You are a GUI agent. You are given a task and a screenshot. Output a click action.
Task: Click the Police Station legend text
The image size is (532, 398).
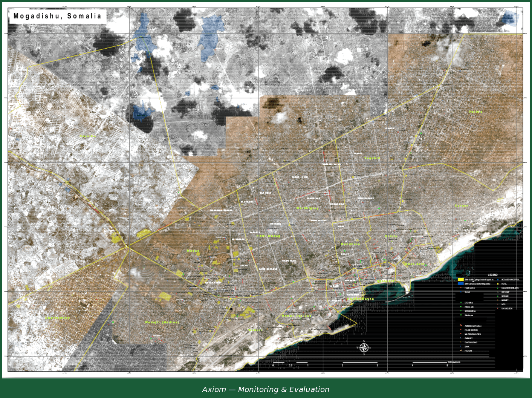471,330
